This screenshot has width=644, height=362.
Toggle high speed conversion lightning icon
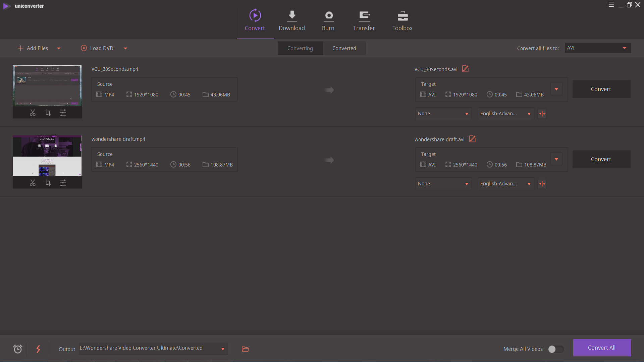[x=38, y=349]
